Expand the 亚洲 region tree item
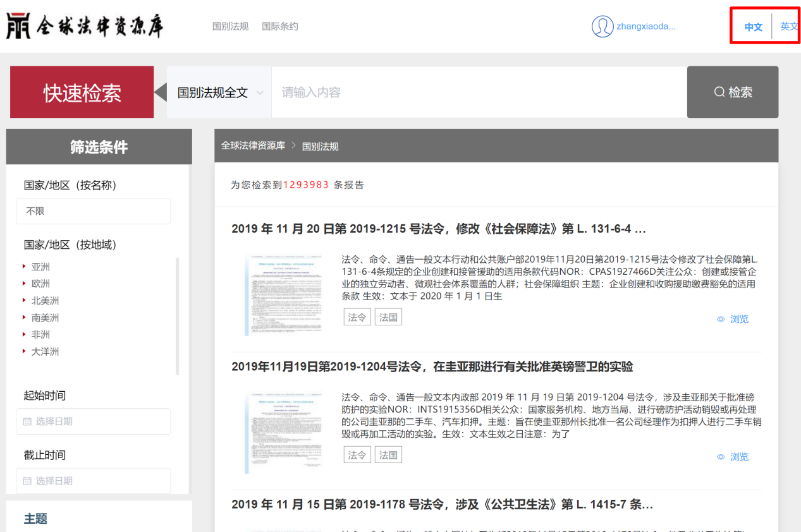 (25, 267)
